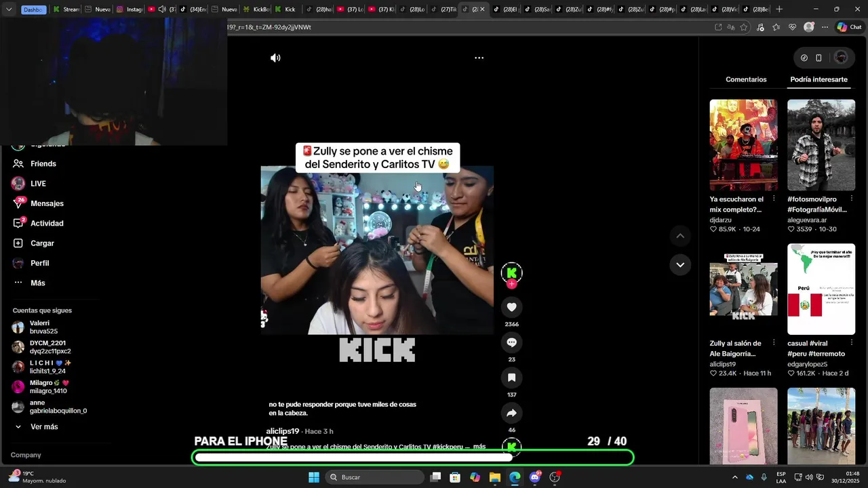The image size is (868, 488).
Task: Open the Perú flag terremoto video thumbnail
Action: pos(821,289)
